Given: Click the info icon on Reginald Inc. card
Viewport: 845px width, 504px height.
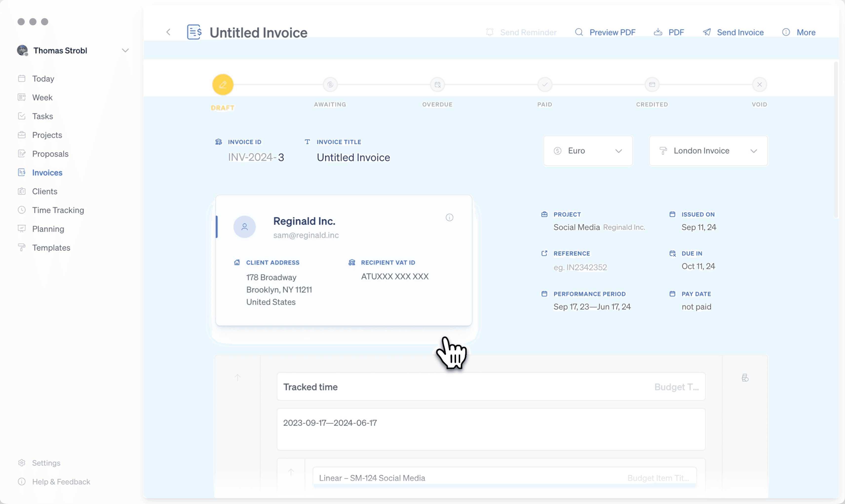Looking at the screenshot, I should [449, 217].
